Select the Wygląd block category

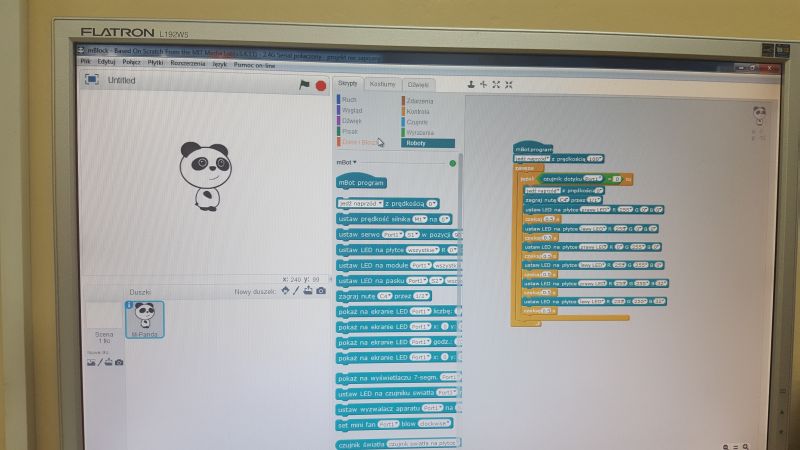pyautogui.click(x=352, y=110)
